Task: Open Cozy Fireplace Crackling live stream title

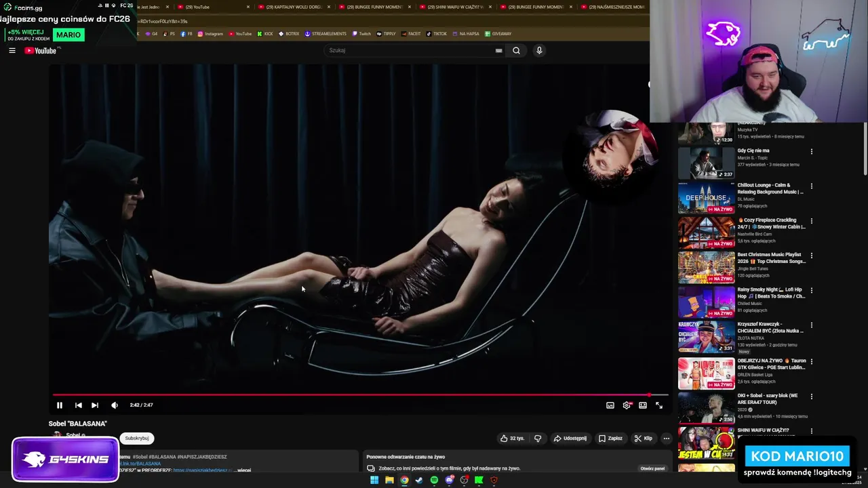Action: (771, 223)
